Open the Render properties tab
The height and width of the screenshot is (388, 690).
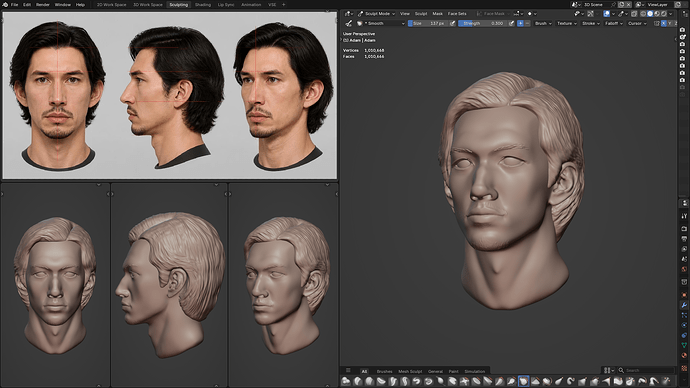coord(684,228)
